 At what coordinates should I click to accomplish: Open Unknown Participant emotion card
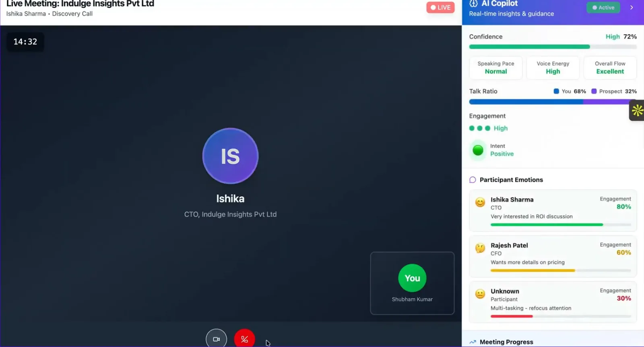[553, 302]
